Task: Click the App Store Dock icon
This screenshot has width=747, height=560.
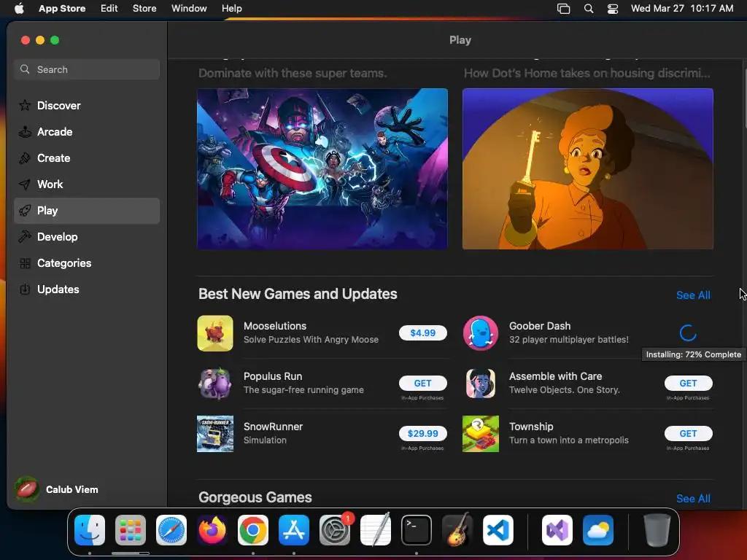Action: [x=294, y=530]
